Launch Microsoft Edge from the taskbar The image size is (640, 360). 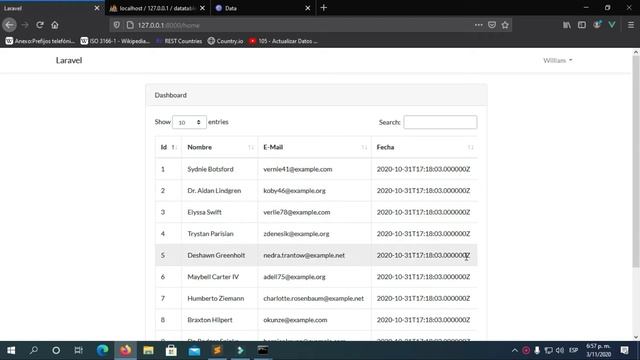[102, 350]
